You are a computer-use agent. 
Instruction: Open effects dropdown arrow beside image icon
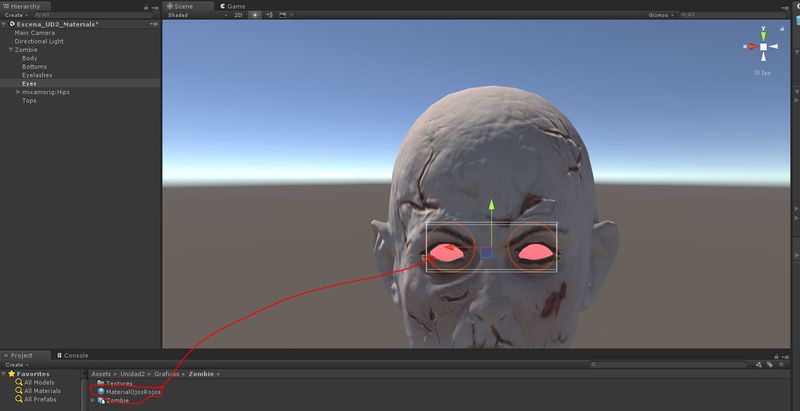tap(292, 15)
